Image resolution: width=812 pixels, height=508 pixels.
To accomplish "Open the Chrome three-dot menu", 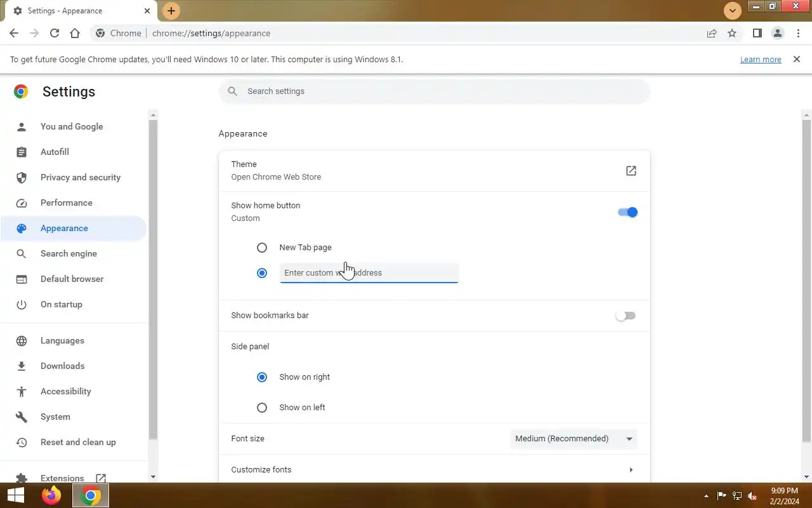I will [797, 33].
